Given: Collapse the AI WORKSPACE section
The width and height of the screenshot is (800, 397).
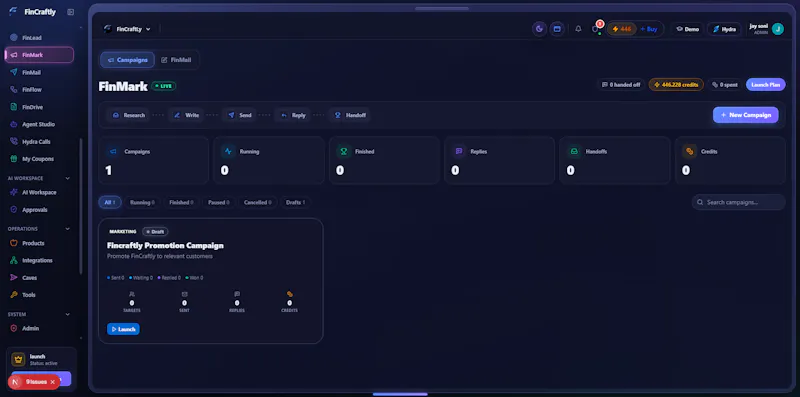Looking at the screenshot, I should click(x=67, y=178).
